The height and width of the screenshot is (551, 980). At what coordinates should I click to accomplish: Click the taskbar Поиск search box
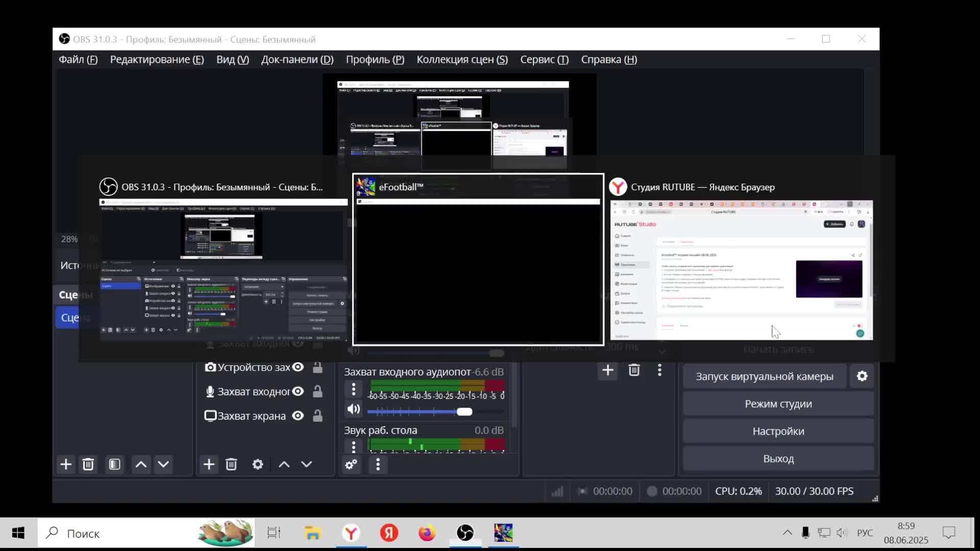click(146, 534)
